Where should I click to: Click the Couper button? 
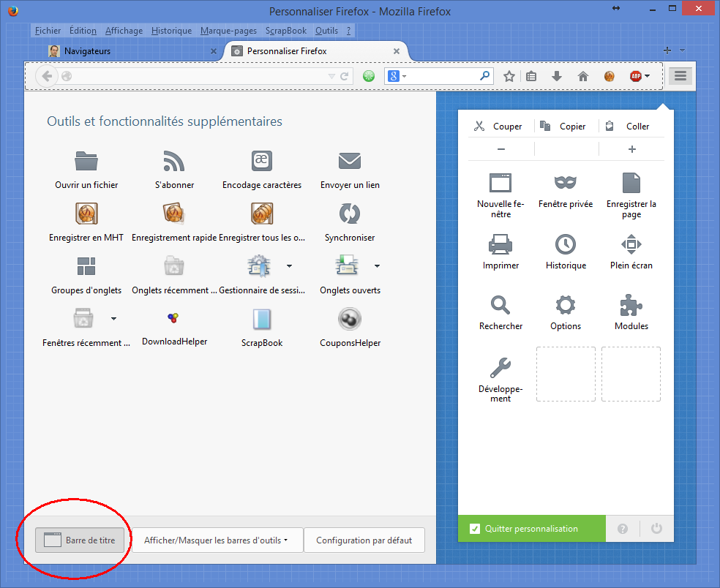500,127
